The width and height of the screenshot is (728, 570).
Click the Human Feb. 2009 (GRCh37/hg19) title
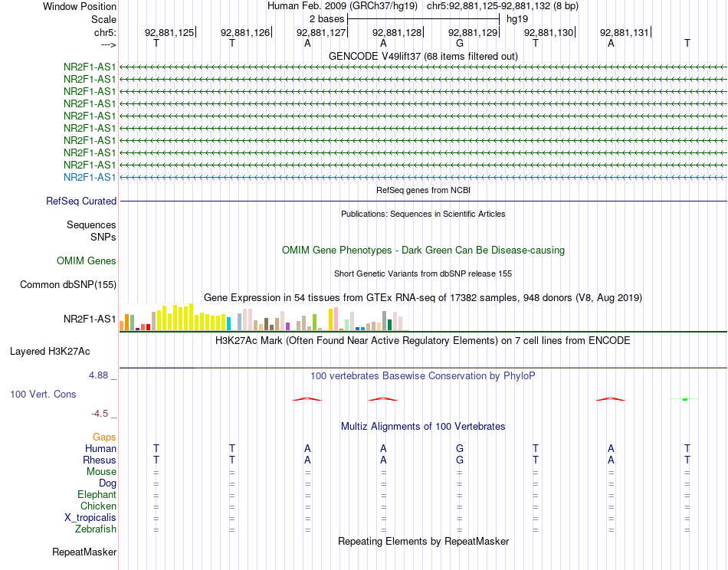click(343, 6)
